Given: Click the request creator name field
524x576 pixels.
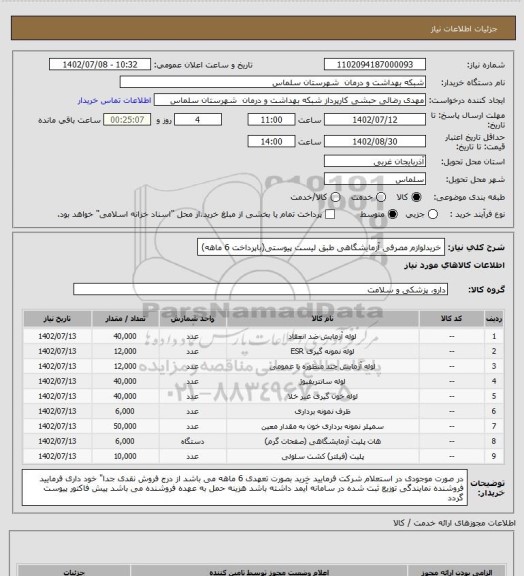Looking at the screenshot, I should point(290,100).
